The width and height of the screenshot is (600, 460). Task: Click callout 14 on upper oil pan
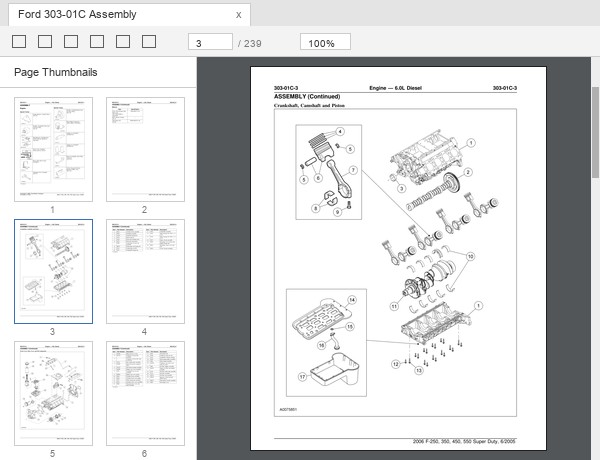click(352, 300)
